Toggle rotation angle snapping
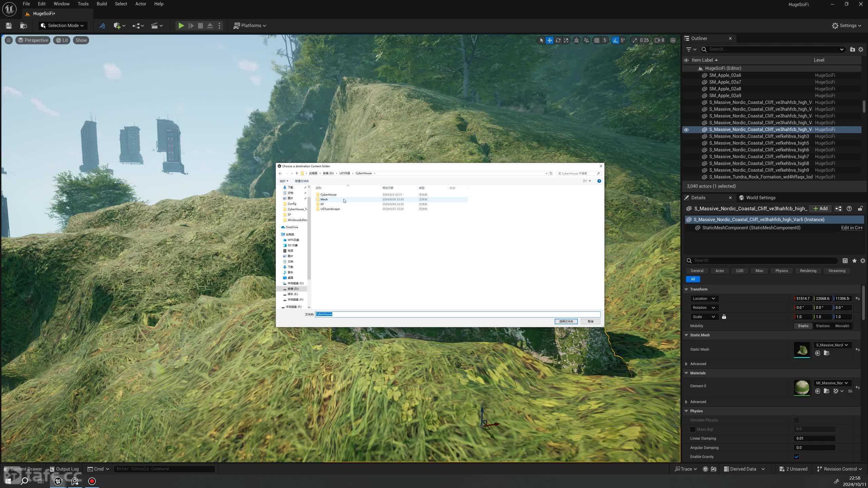Screen dimensions: 868x488 pyautogui.click(x=615, y=40)
